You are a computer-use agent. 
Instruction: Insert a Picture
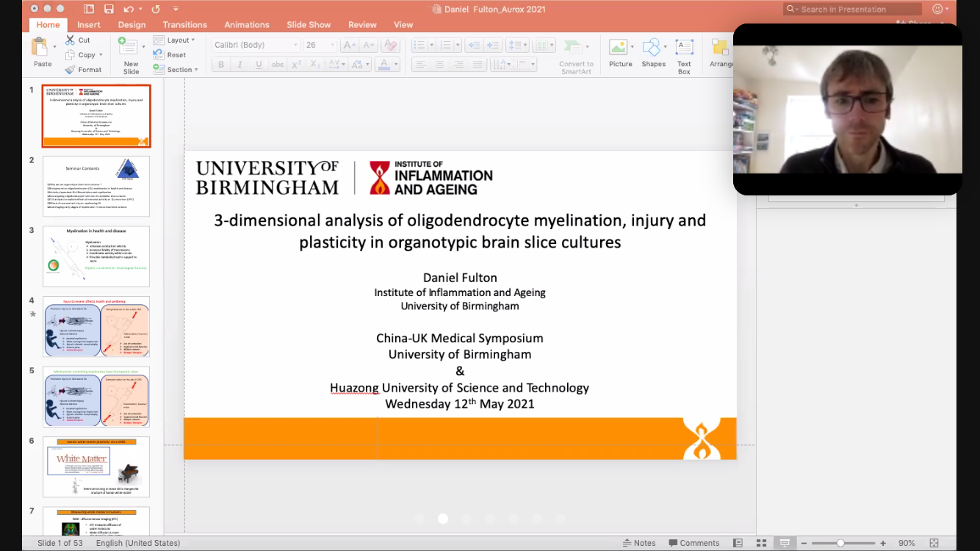coord(620,54)
